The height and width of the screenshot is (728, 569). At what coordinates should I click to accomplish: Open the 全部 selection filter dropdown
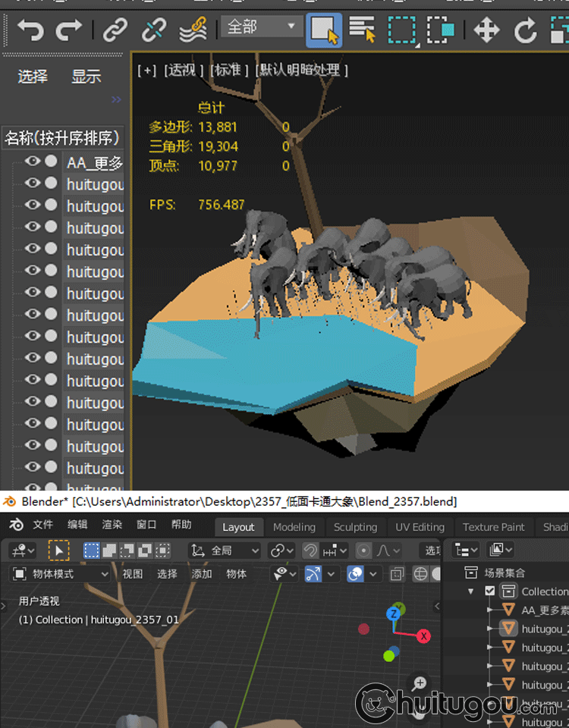pyautogui.click(x=260, y=27)
